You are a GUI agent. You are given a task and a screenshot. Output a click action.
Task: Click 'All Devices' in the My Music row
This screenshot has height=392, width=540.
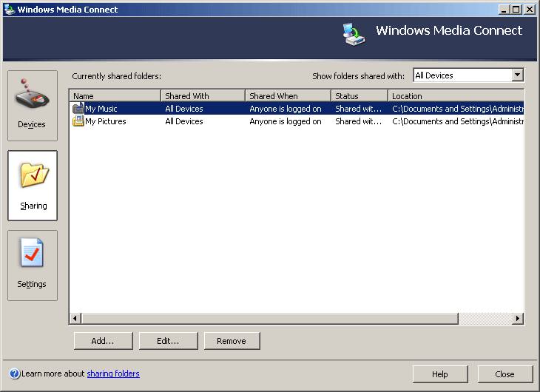click(x=184, y=109)
